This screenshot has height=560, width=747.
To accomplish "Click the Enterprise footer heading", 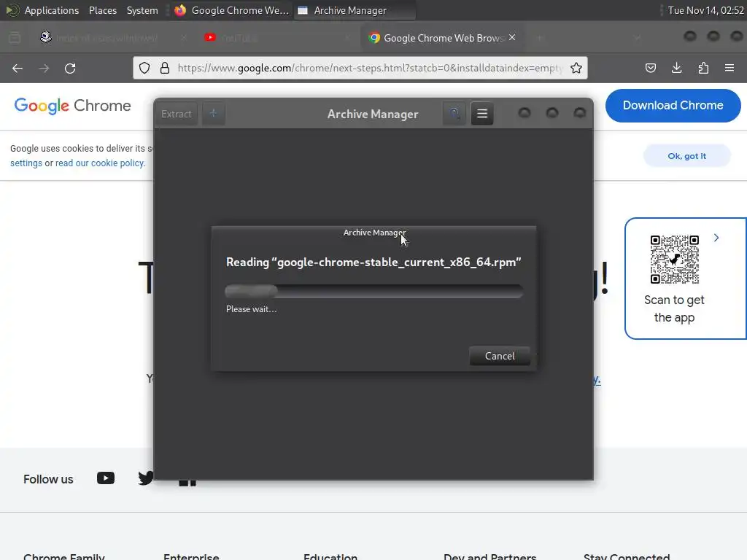I will pos(191,555).
